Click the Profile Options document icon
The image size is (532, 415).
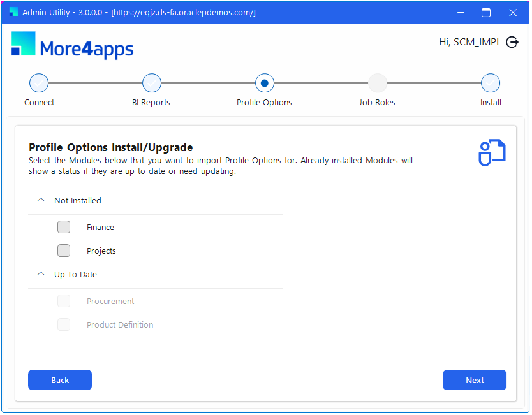tap(492, 152)
